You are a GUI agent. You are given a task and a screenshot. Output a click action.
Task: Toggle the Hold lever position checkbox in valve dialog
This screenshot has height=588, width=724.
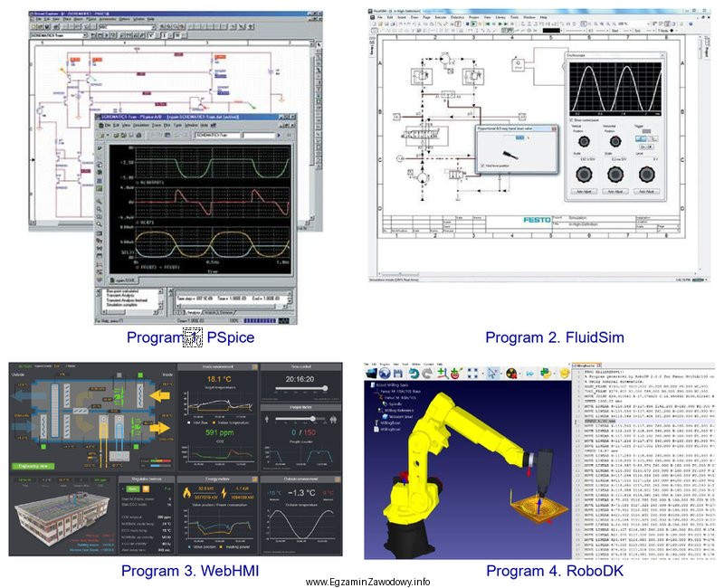(482, 166)
